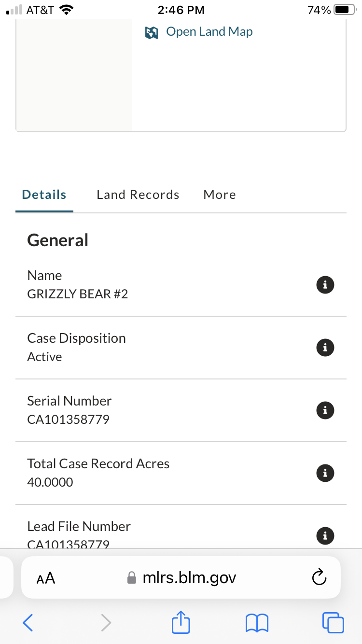Tap the mlrs.blm.gov address bar

[x=189, y=577]
